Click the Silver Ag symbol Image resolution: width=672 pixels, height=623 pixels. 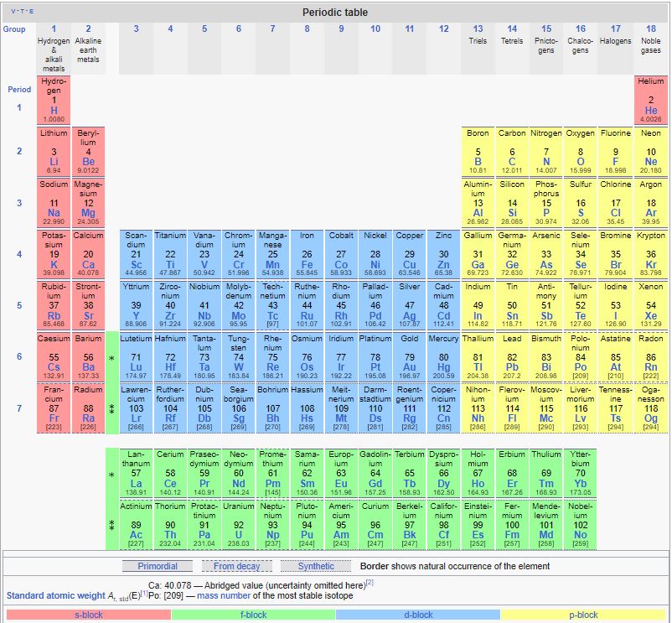pyautogui.click(x=409, y=316)
